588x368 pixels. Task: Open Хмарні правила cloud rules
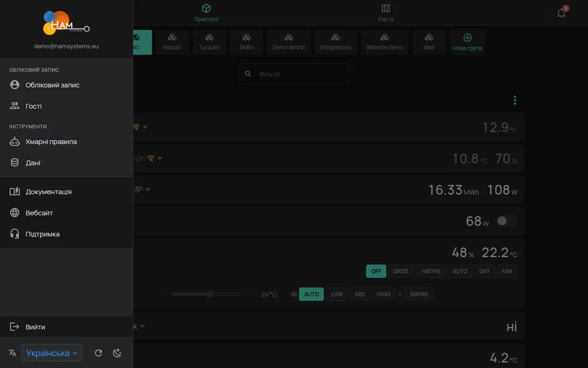pyautogui.click(x=66, y=142)
